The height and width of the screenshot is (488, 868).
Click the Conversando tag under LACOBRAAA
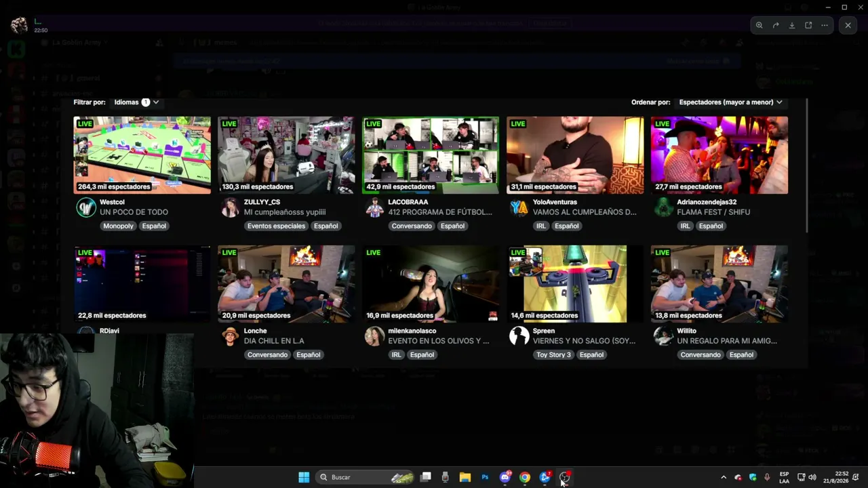[412, 226]
